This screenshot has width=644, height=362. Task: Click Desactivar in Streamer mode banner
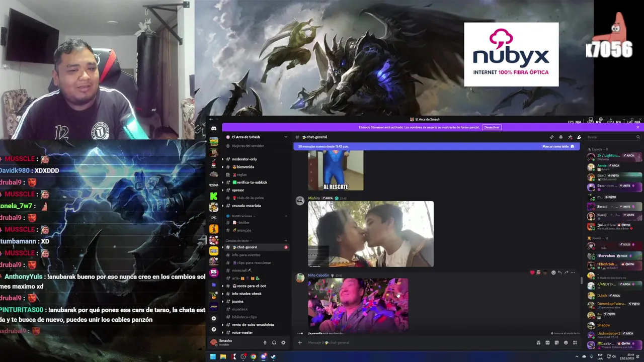[491, 127]
